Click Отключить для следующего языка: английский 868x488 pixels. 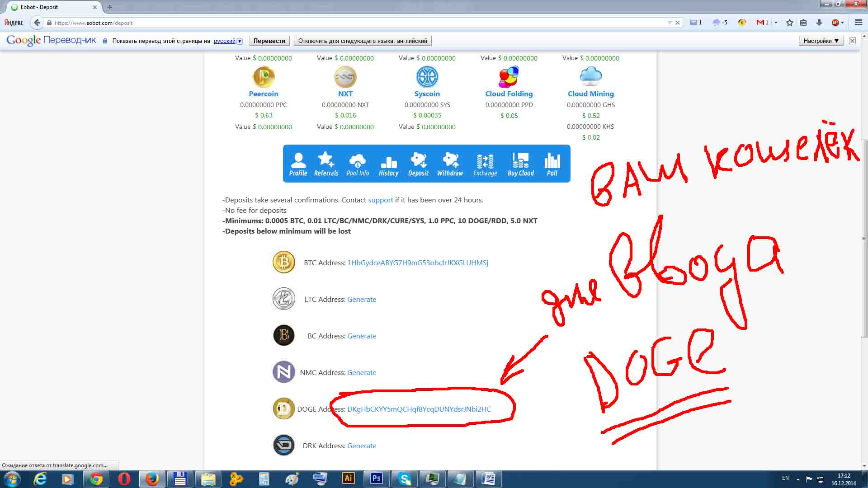point(363,41)
